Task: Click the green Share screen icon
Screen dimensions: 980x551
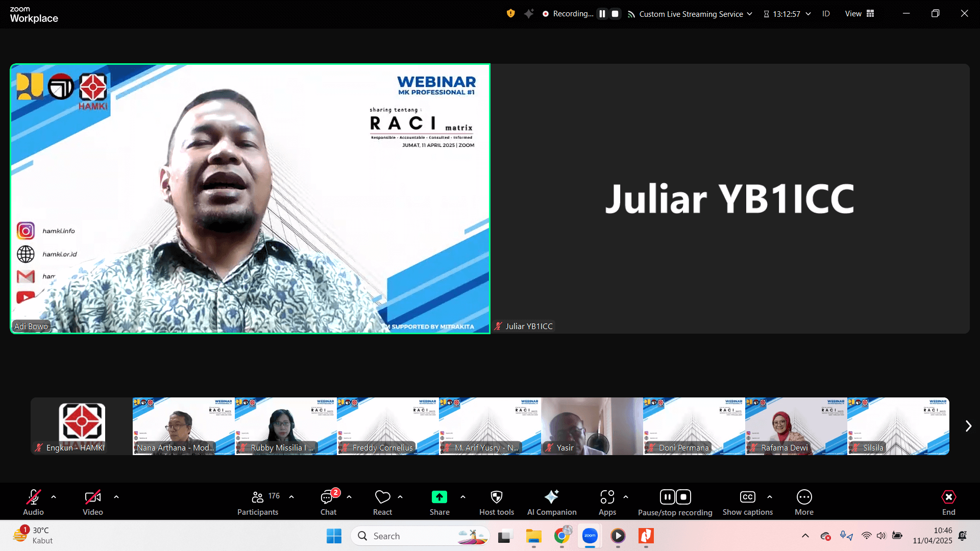Action: pos(439,497)
